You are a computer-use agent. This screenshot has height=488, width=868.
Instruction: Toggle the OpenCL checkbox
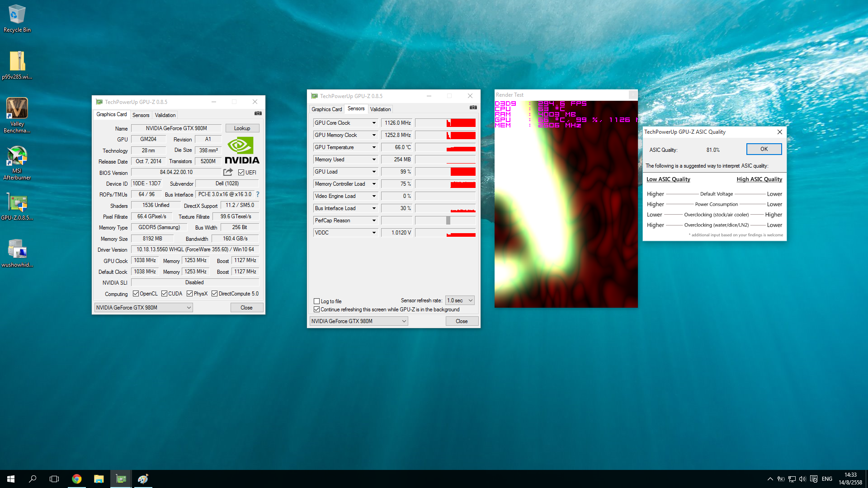pos(136,294)
